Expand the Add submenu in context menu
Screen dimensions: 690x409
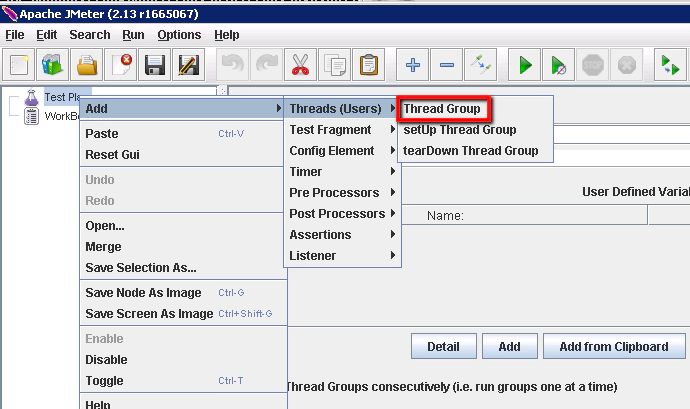182,109
